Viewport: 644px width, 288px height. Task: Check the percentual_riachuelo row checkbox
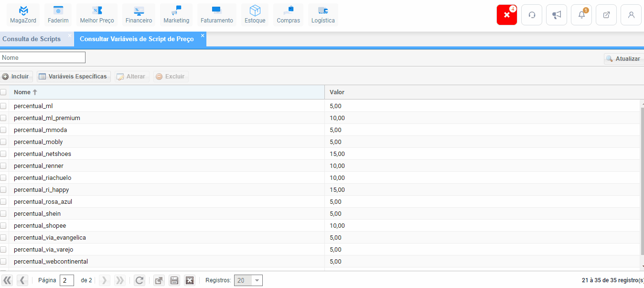click(x=3, y=177)
